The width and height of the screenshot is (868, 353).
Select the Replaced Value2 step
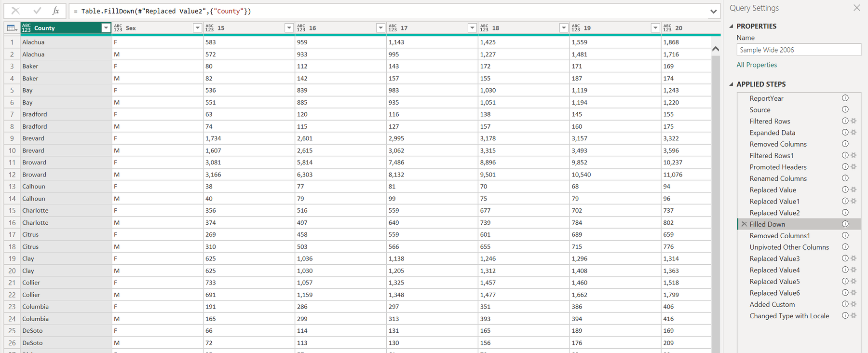[x=774, y=213]
